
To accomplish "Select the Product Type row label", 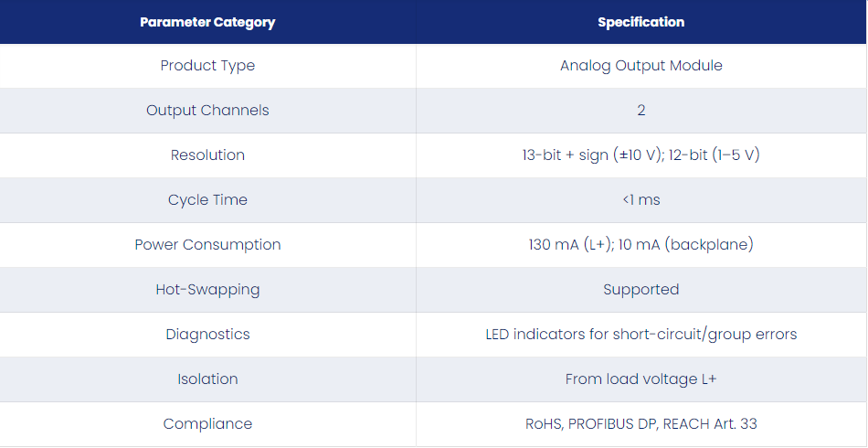I will (x=207, y=65).
